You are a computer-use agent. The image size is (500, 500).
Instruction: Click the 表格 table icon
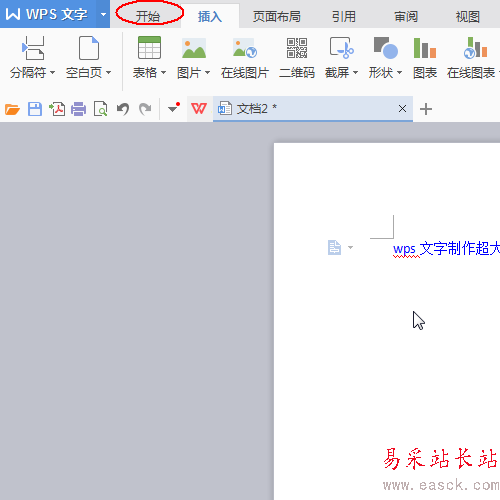coord(149,48)
